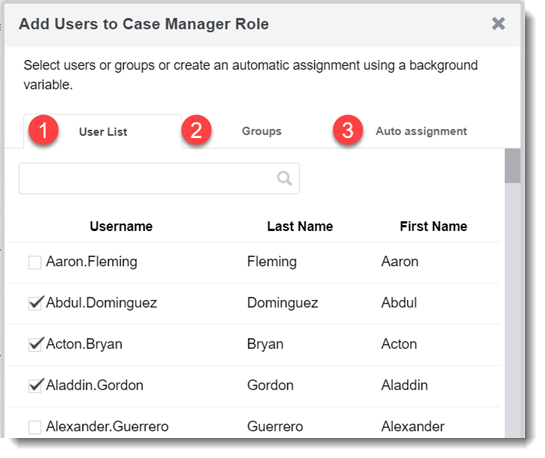Select the Aaron.Fleming username text

92,262
